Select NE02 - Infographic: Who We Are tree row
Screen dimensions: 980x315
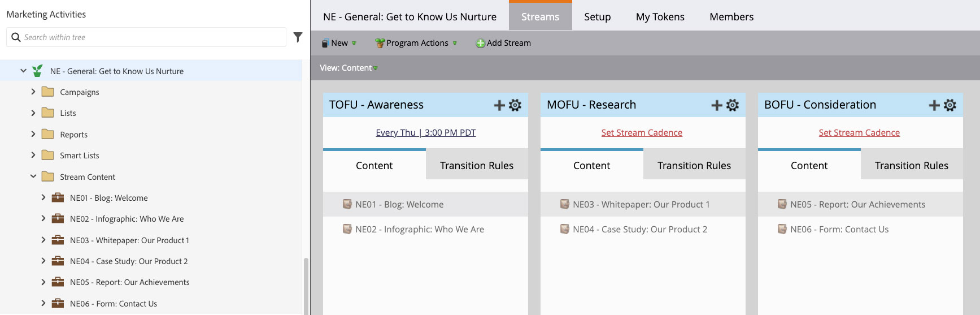click(x=151, y=218)
